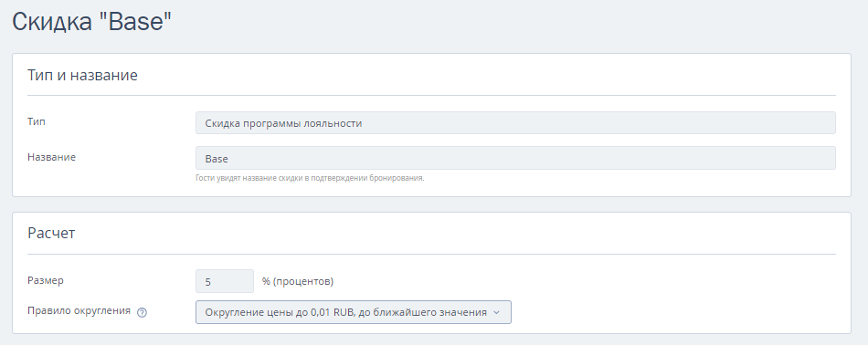Click into the Название field containing Base
This screenshot has width=868, height=345.
pos(515,158)
